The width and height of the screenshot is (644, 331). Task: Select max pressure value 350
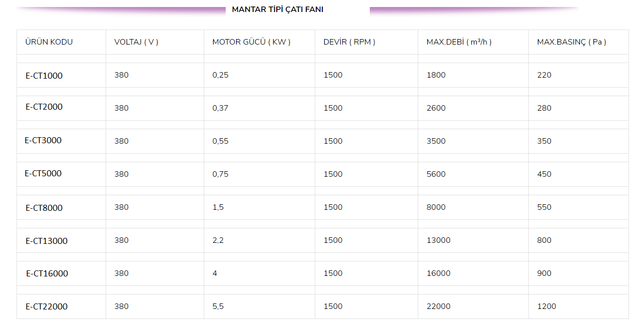[x=544, y=141]
